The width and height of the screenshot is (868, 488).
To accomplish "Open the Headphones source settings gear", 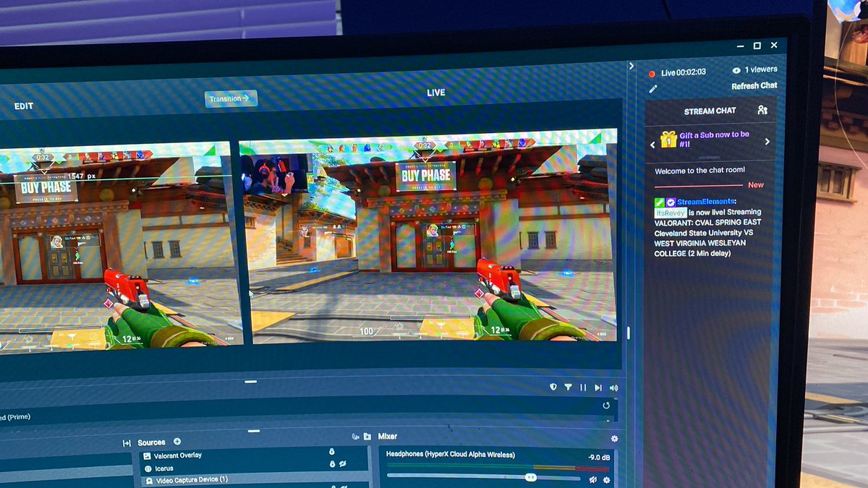I will point(607,480).
